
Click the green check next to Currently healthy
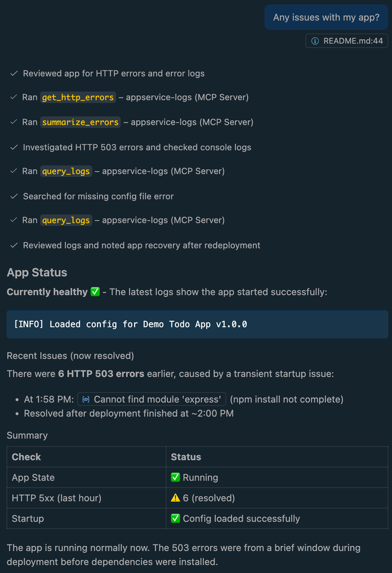pyautogui.click(x=95, y=292)
